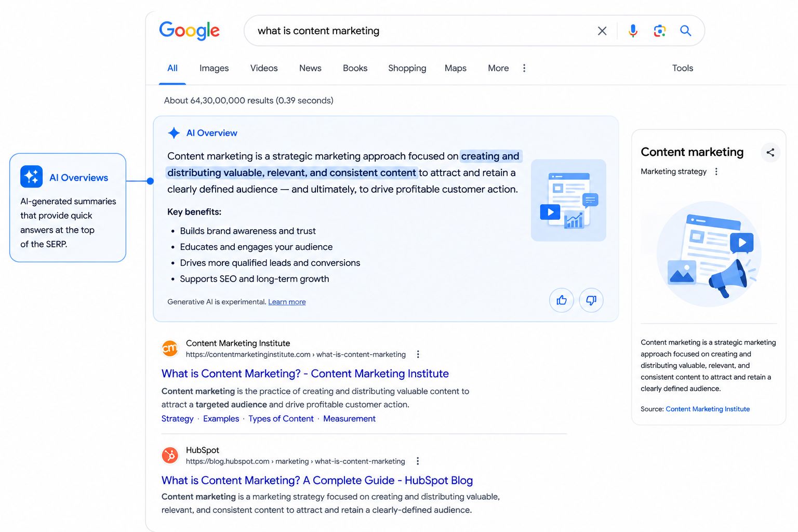Click the AI Overview heading
Screen dimensions: 798x532
[212, 133]
